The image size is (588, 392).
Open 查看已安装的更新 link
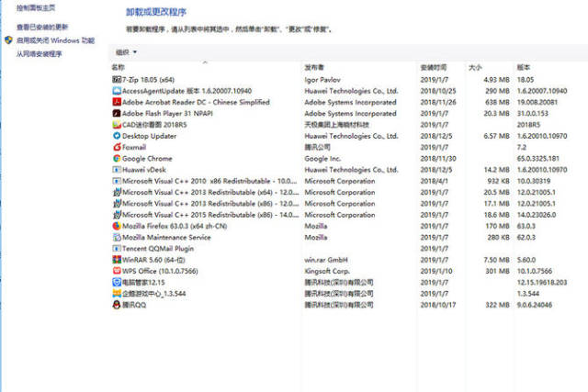click(x=42, y=27)
